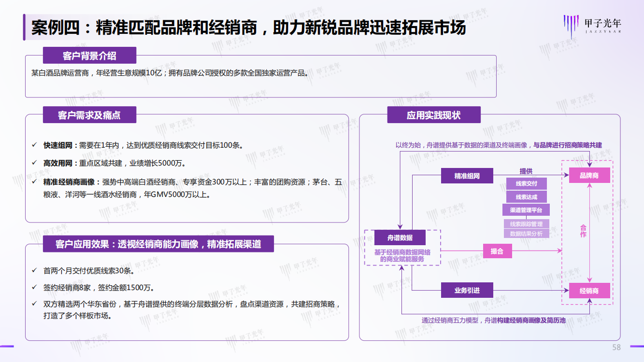This screenshot has width=644, height=362.
Task: Select the vertical 合作 label
Action: coord(583,231)
